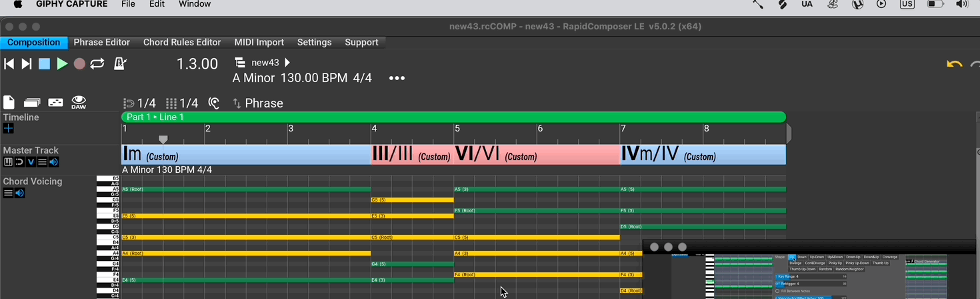Screen dimensions: 980x299
Task: Select the IVm/IV (Custom) chord block
Action: [703, 154]
